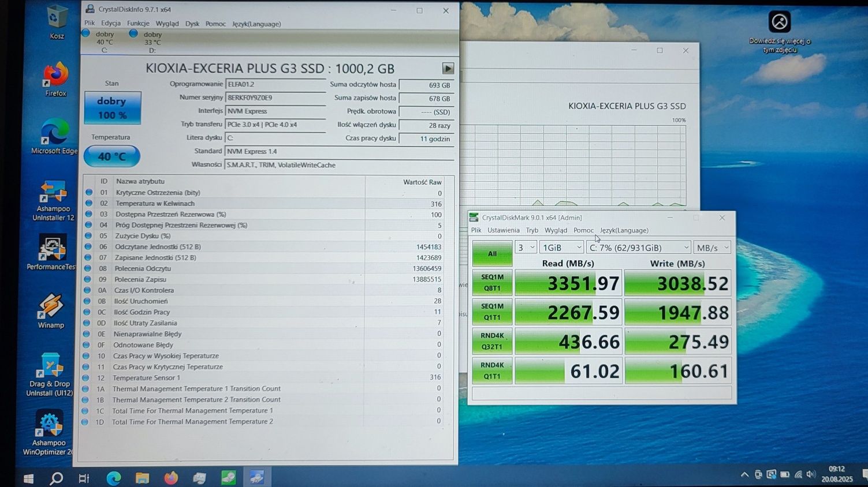Launch PerformanceTest desktop shortcut
This screenshot has height=487, width=868.
[51, 253]
